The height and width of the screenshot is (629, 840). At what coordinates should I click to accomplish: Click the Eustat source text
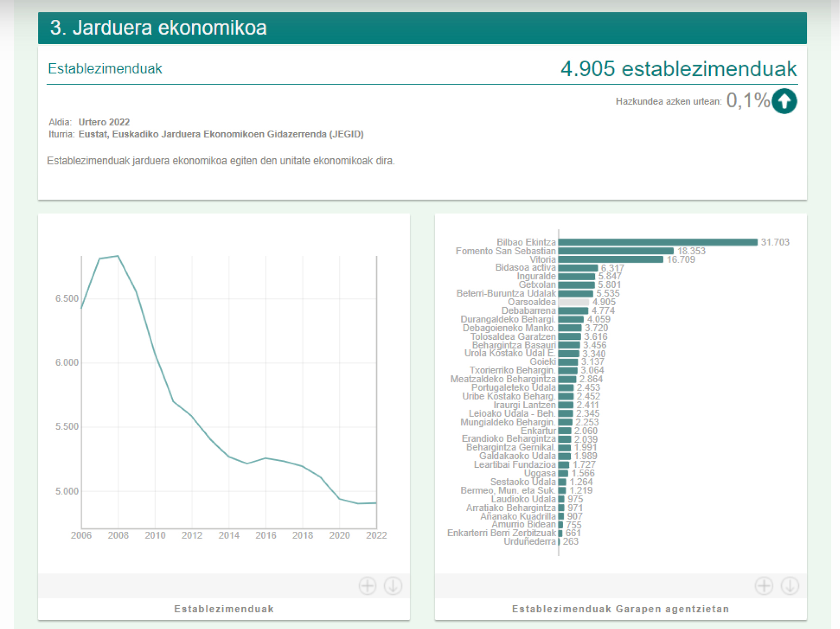click(x=221, y=134)
